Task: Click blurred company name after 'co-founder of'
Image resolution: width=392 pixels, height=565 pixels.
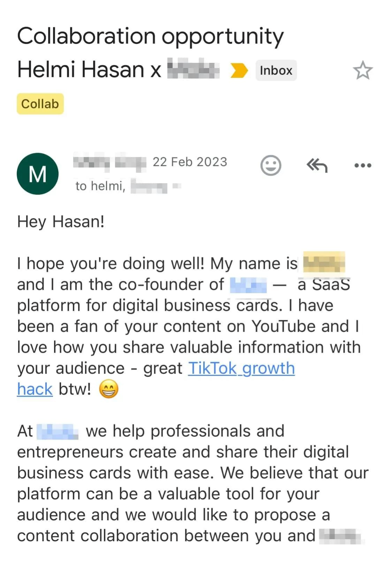Action: (x=248, y=285)
